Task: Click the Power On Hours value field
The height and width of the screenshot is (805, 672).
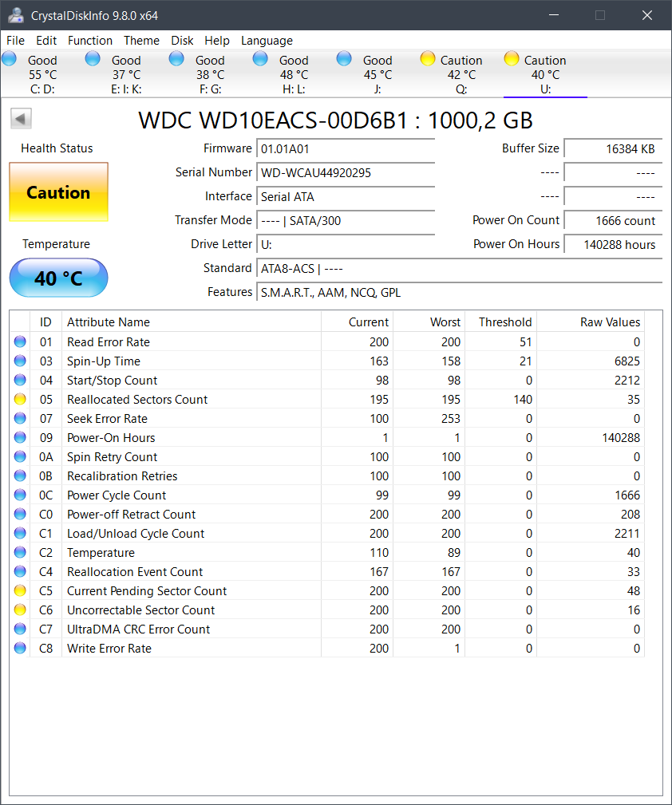Action: pos(613,244)
